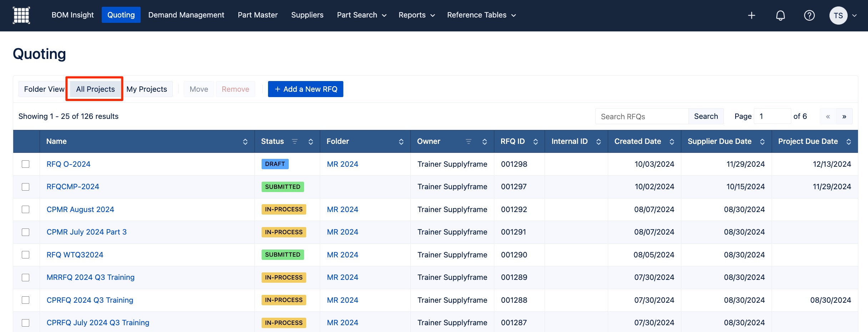Screen dimensions: 868x332
Task: Click the Supplyframe grid logo icon
Action: pos(21,15)
